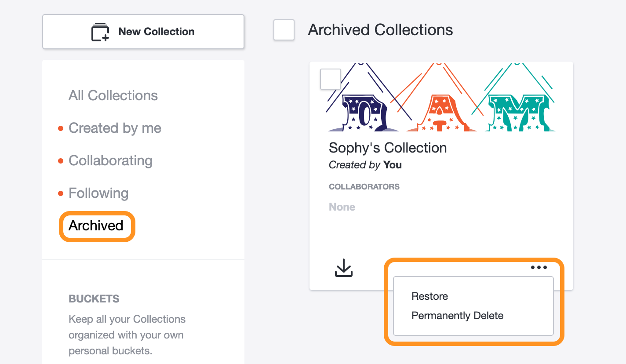Choose Restore from the options menu
This screenshot has width=626, height=364.
point(429,296)
